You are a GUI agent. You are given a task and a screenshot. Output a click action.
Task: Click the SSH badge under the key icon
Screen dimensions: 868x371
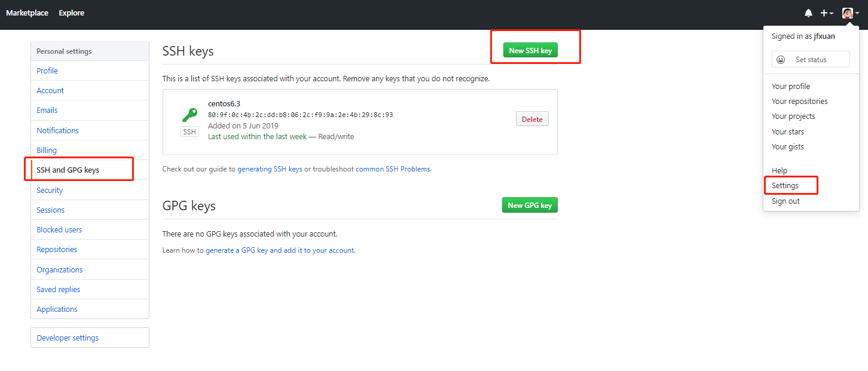point(190,131)
